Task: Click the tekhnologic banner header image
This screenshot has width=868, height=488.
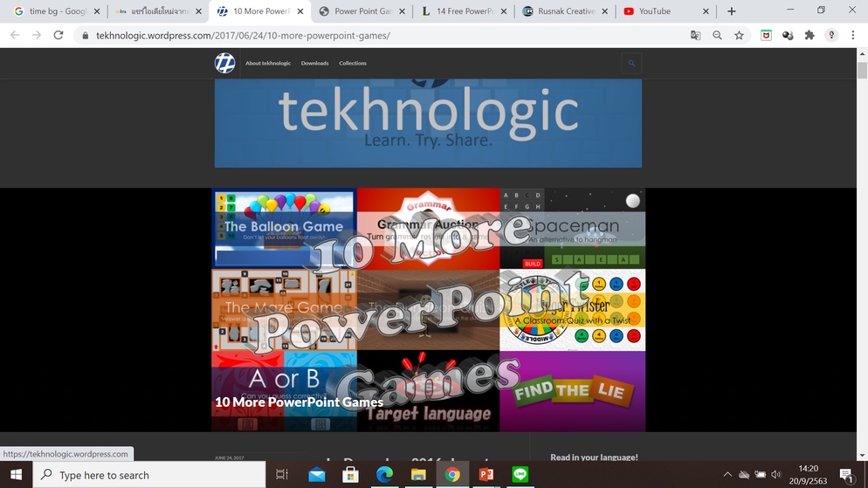Action: (428, 123)
